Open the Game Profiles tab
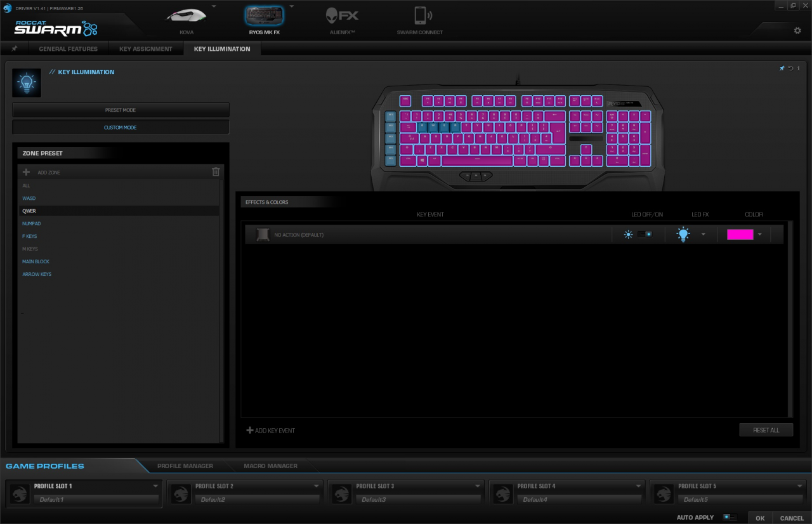The image size is (812, 524). point(45,466)
